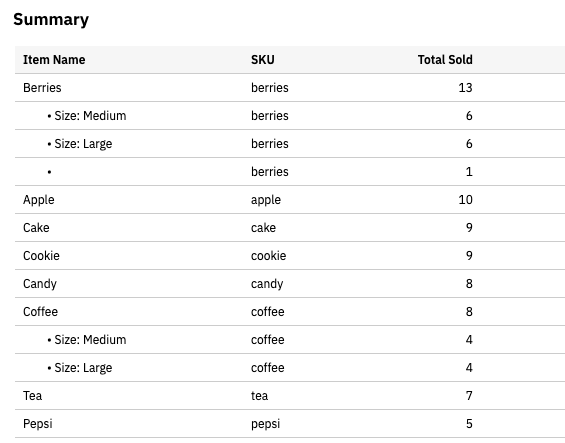
Task: Select the Cake item name
Action: (x=36, y=228)
